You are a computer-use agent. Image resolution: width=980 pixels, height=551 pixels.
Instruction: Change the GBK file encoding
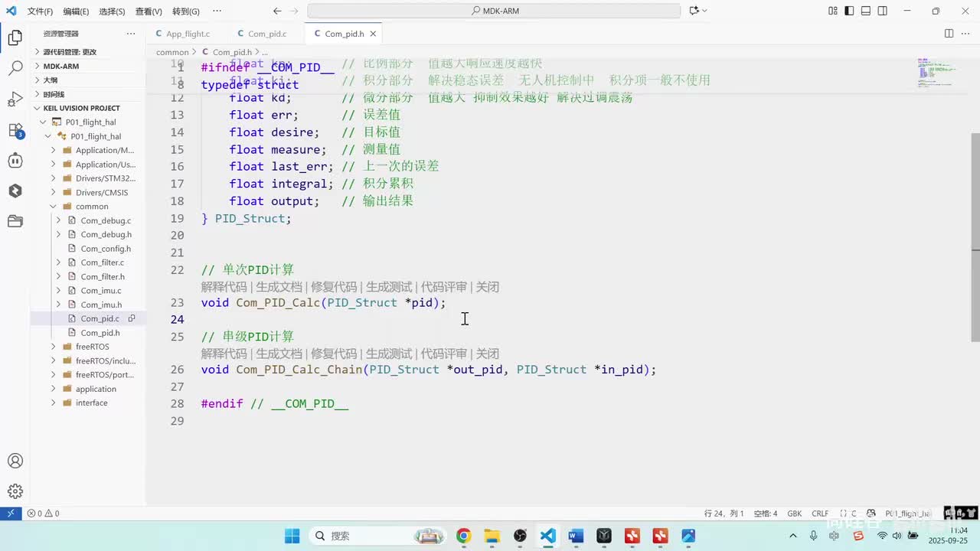click(795, 514)
